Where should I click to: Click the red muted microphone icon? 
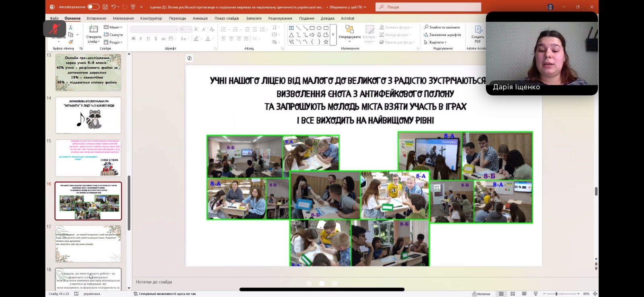pyautogui.click(x=55, y=29)
